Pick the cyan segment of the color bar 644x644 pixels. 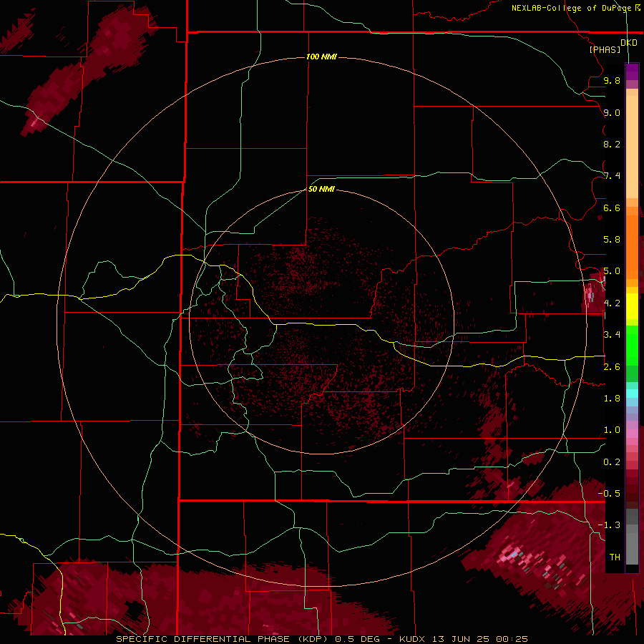tap(632, 394)
